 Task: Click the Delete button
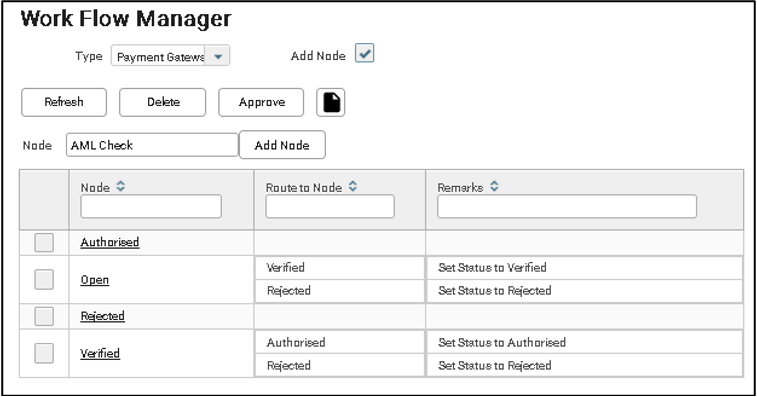163,102
